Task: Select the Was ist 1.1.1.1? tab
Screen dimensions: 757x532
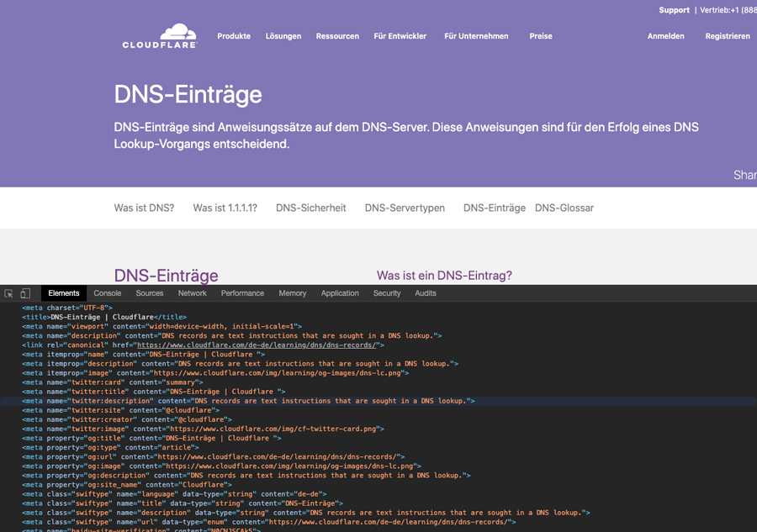Action: click(x=225, y=208)
